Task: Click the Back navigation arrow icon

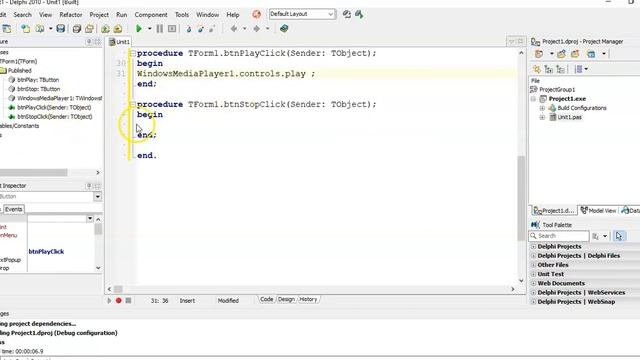Action: click(x=234, y=29)
